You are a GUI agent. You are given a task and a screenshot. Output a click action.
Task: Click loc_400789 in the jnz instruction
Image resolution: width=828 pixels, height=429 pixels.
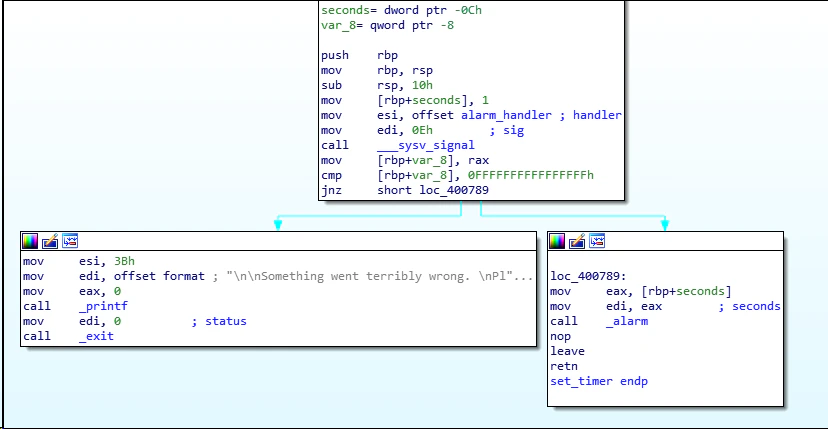click(454, 190)
